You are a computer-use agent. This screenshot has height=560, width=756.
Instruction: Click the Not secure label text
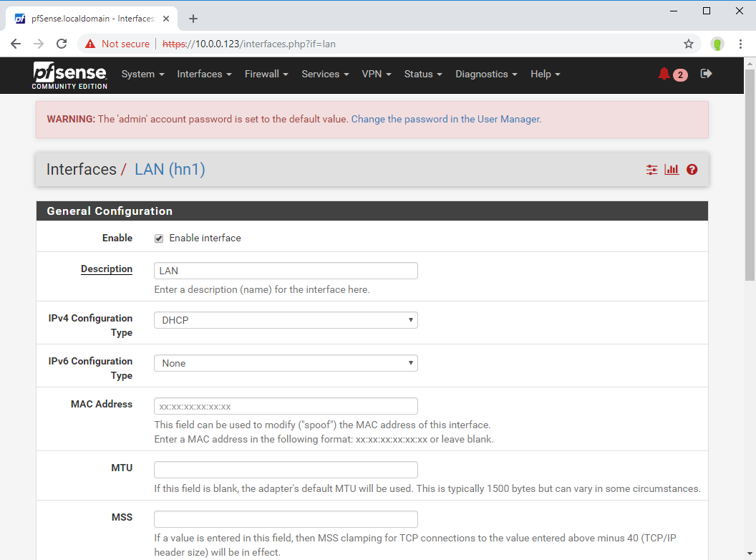125,44
